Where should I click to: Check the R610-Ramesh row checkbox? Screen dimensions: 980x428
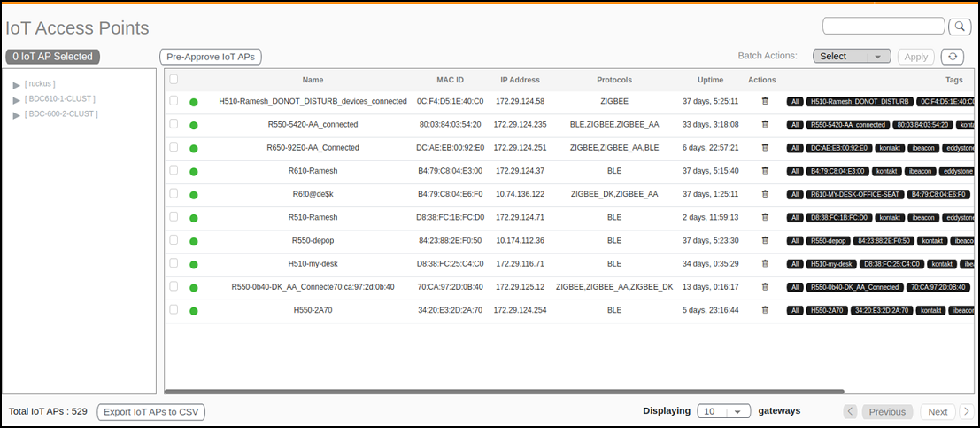tap(174, 169)
